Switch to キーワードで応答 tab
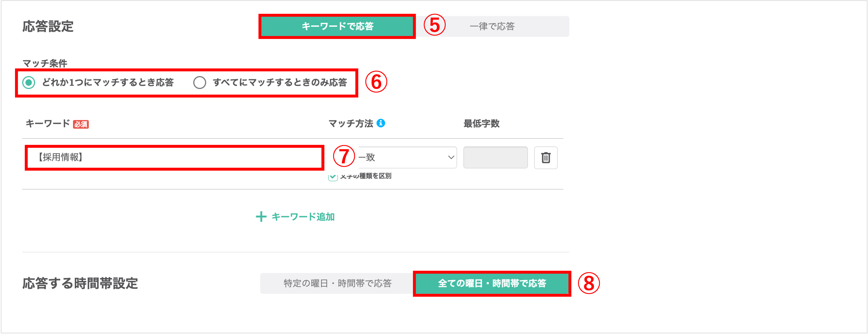The width and height of the screenshot is (868, 334). tap(337, 26)
